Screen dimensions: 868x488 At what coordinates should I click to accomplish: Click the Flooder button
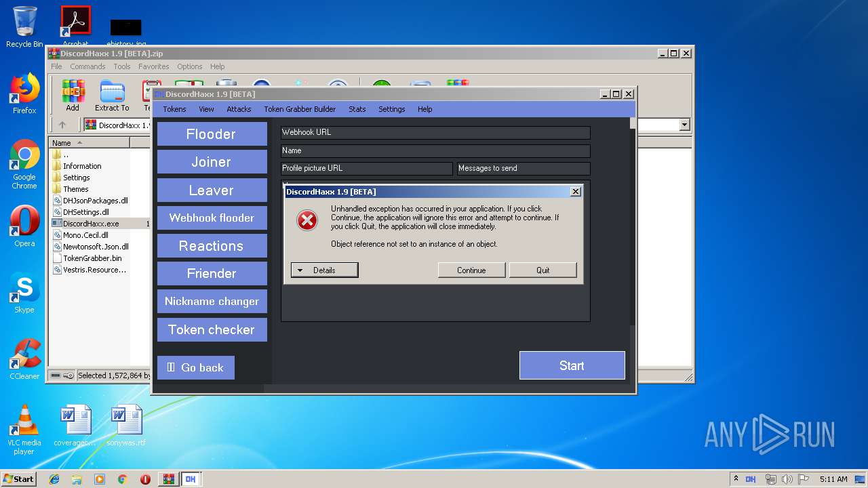click(212, 134)
